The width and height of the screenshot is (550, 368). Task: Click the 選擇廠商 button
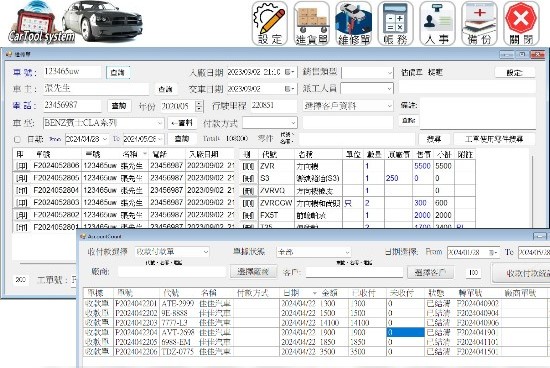point(254,272)
